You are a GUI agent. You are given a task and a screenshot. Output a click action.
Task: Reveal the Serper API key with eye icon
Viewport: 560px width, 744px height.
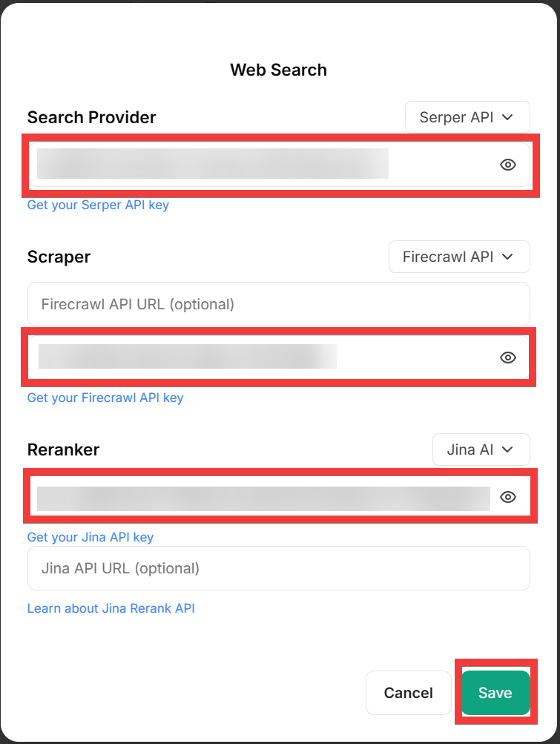508,165
